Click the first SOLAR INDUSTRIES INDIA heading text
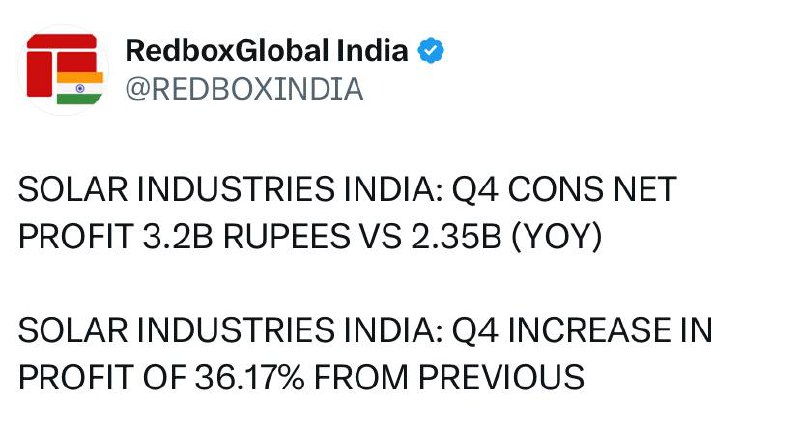 pos(230,189)
